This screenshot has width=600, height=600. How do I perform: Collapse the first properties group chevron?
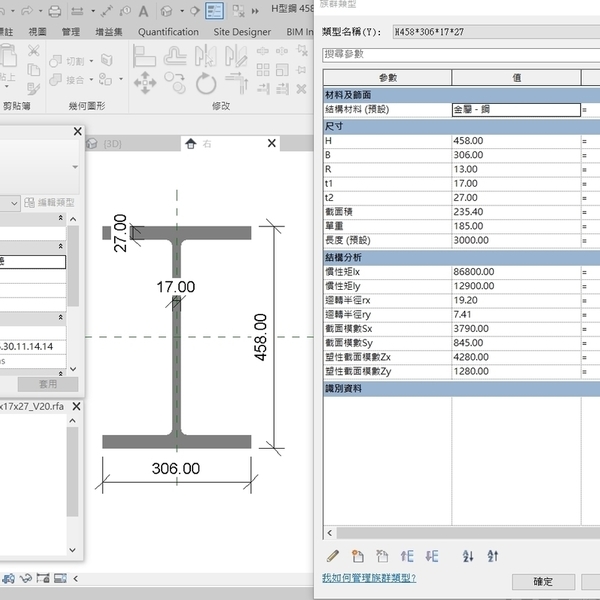59,218
